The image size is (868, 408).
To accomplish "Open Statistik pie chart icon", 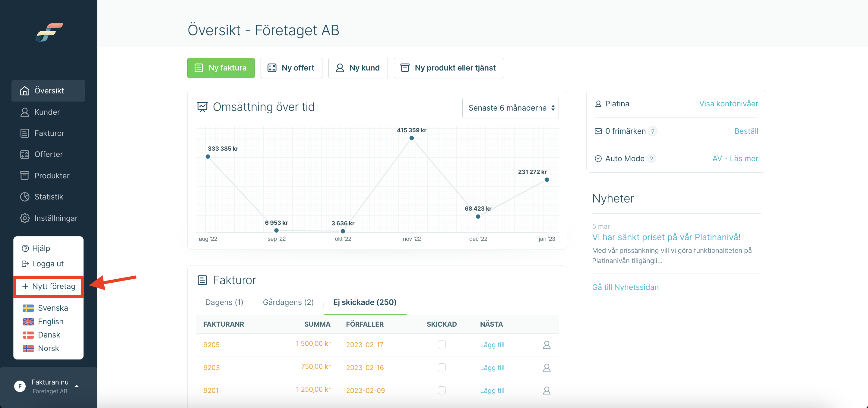I will tap(25, 196).
